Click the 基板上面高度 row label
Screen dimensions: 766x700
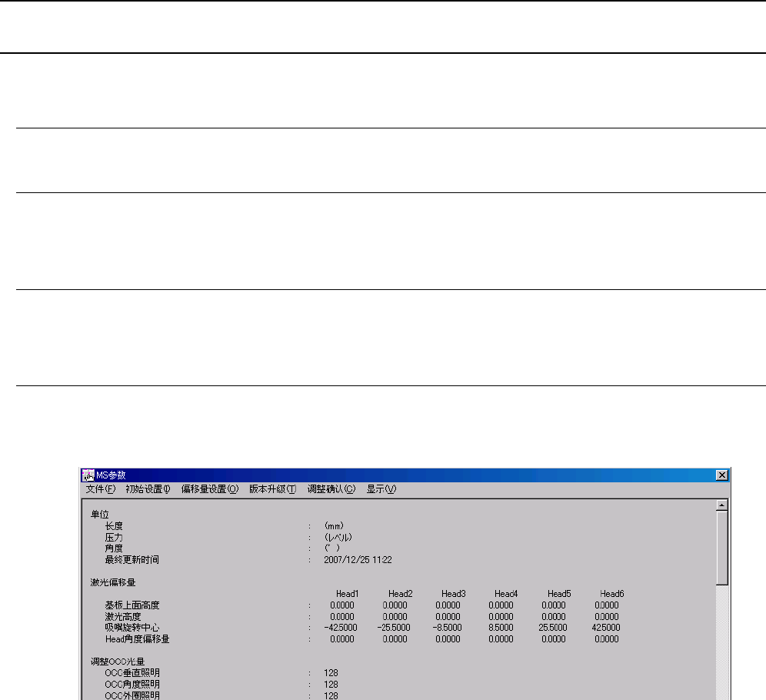(x=132, y=605)
